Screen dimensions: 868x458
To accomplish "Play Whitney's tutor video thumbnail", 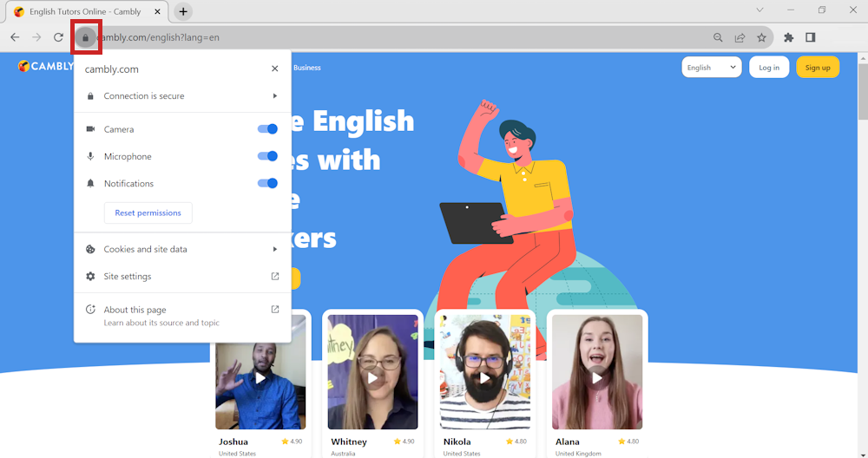I will [372, 377].
